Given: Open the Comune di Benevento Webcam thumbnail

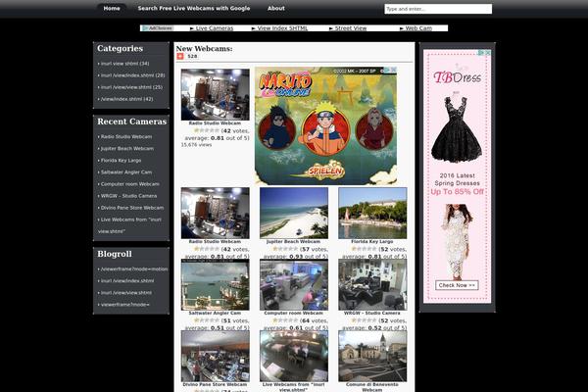Looking at the screenshot, I should tap(372, 356).
